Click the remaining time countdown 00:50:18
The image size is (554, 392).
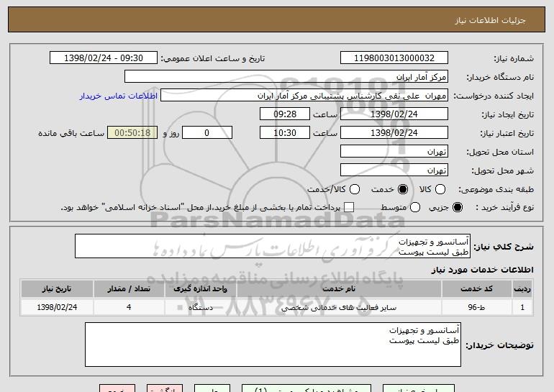tap(132, 133)
